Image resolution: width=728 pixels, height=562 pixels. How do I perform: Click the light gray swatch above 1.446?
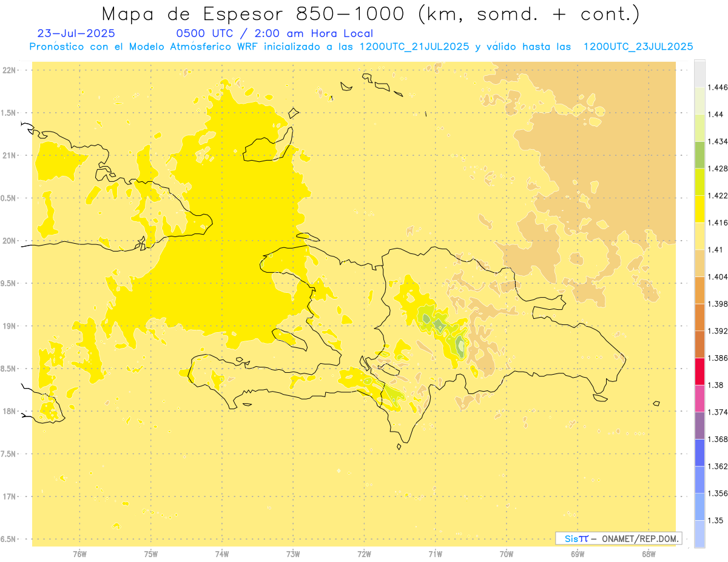pyautogui.click(x=699, y=73)
